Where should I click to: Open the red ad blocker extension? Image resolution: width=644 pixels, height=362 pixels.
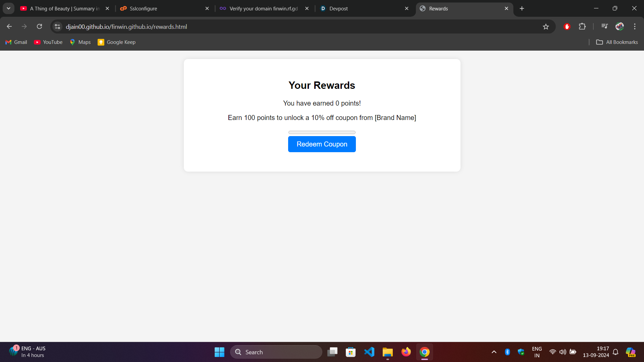click(x=567, y=26)
